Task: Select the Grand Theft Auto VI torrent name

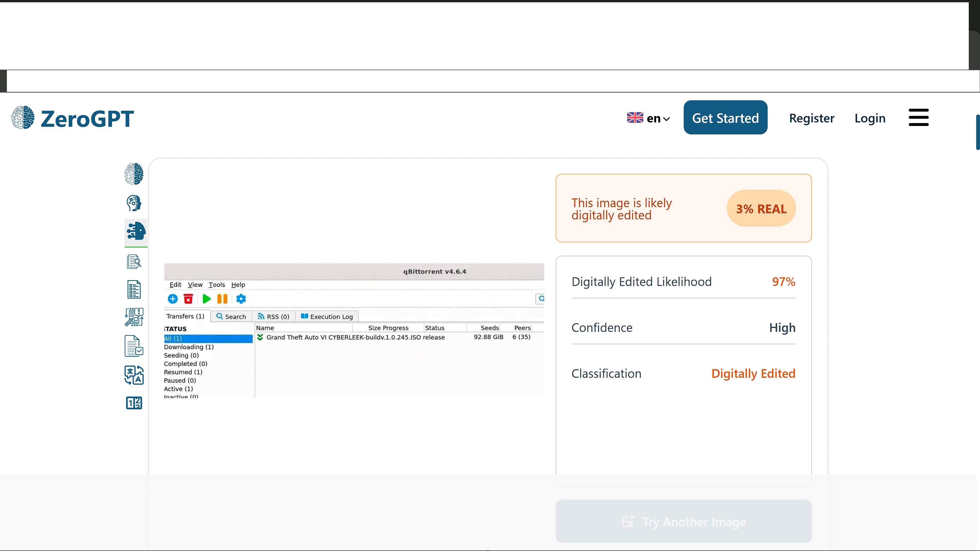Action: [355, 337]
